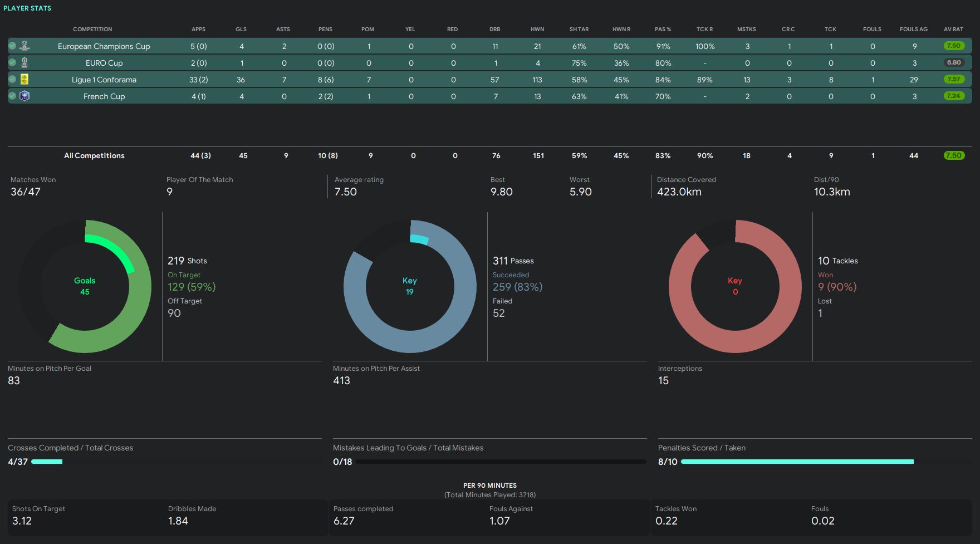Click the blue Key passes donut center
Screen dimensions: 980x544
click(410, 286)
